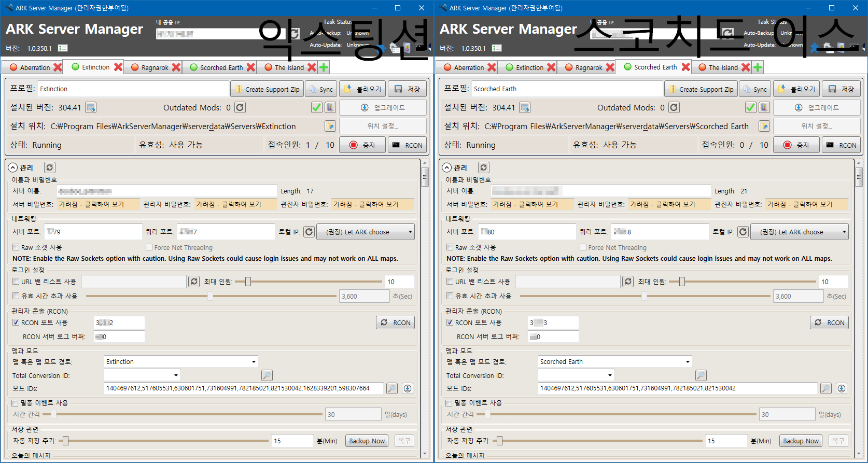Uncheck RCON 포트 사용 in right window

pyautogui.click(x=450, y=322)
